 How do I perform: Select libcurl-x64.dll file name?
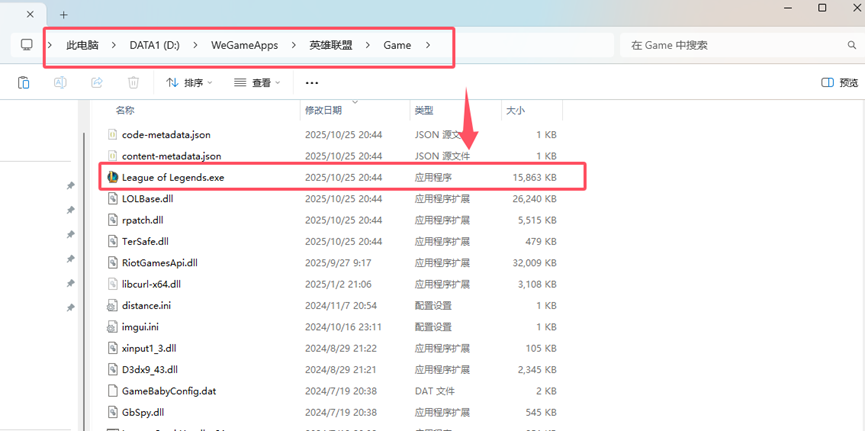click(x=151, y=284)
